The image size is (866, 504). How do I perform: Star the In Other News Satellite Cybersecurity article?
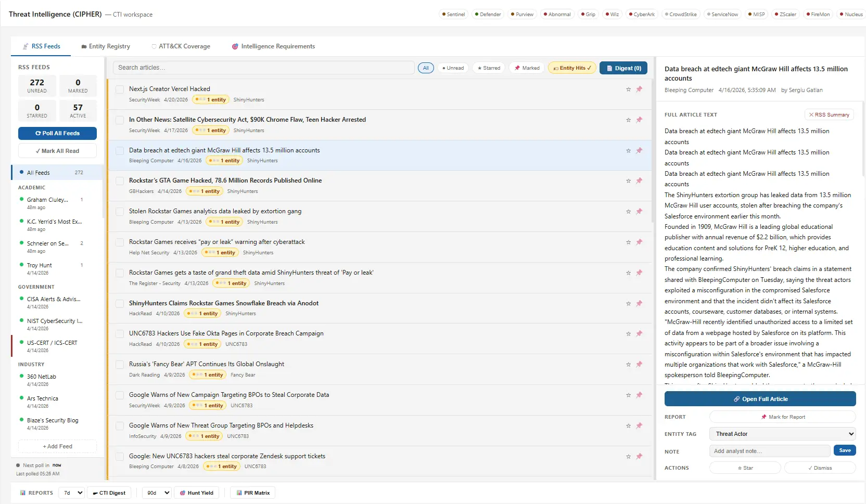628,120
